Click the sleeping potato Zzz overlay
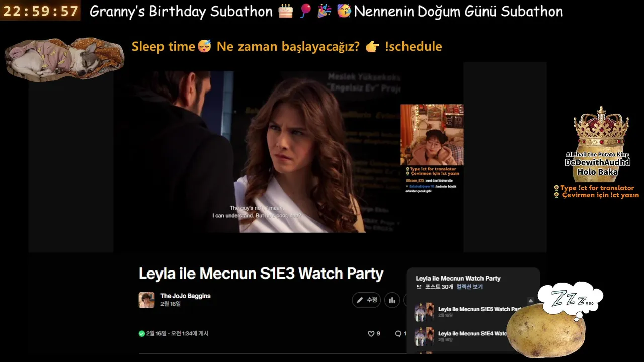644x362 pixels. (554, 320)
